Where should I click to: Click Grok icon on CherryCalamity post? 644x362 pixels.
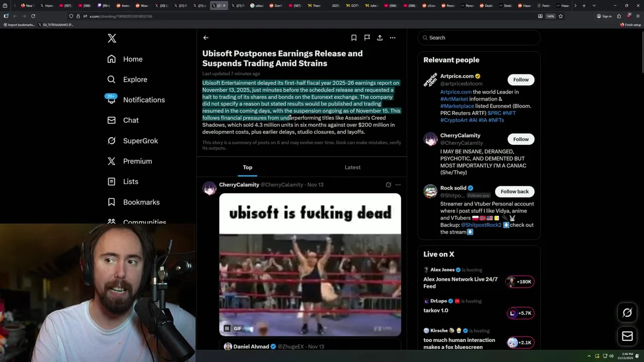pos(388,185)
